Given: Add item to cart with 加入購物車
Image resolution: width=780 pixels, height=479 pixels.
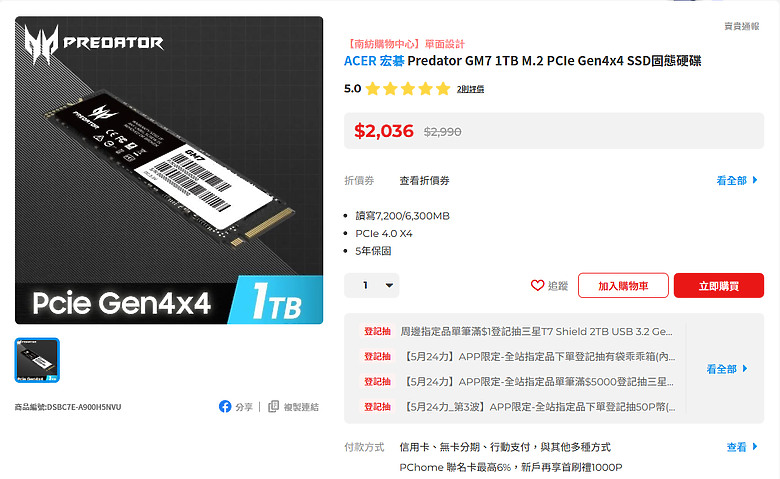Looking at the screenshot, I should (x=623, y=286).
